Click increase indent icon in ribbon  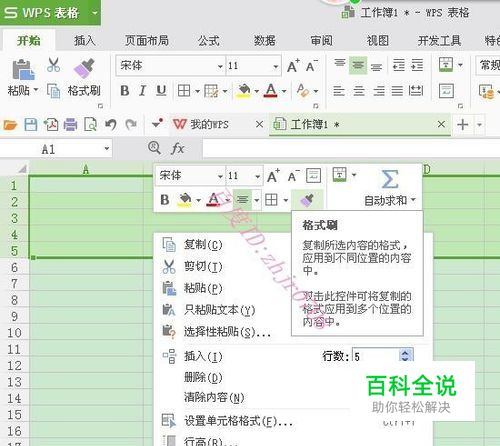coord(417,65)
